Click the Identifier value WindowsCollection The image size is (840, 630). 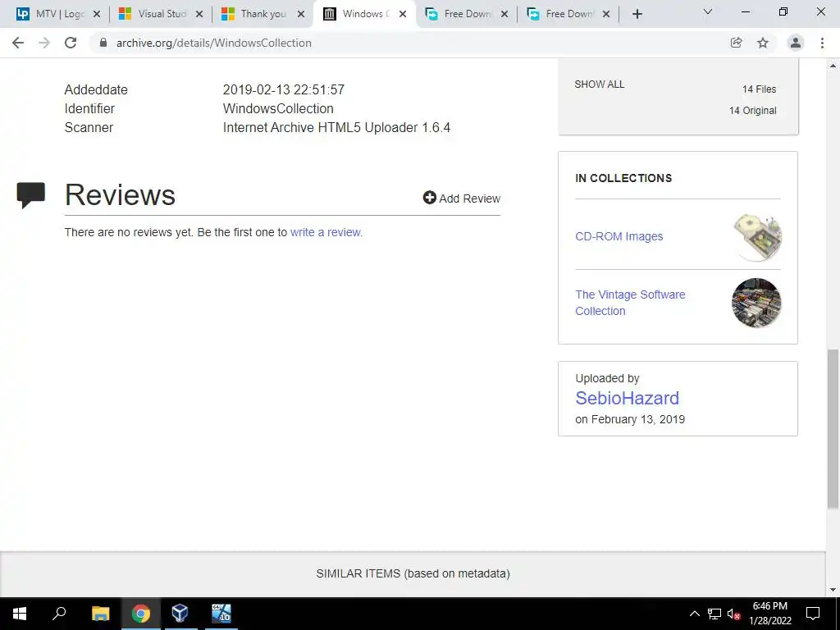pos(278,109)
